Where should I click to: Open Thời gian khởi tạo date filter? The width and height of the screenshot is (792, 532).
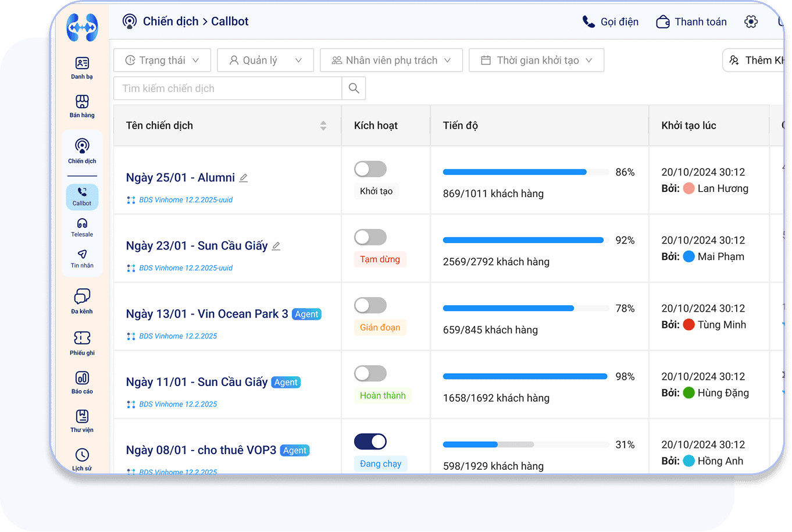(x=536, y=60)
